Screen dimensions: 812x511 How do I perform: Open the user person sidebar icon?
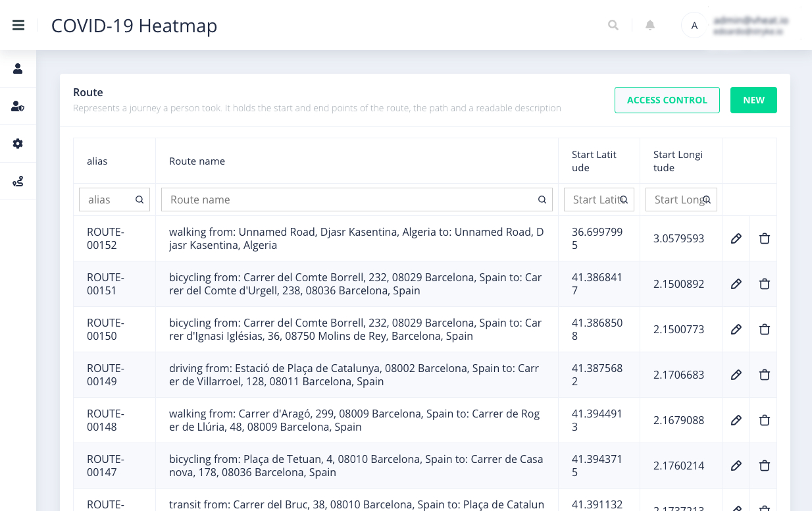[18, 68]
